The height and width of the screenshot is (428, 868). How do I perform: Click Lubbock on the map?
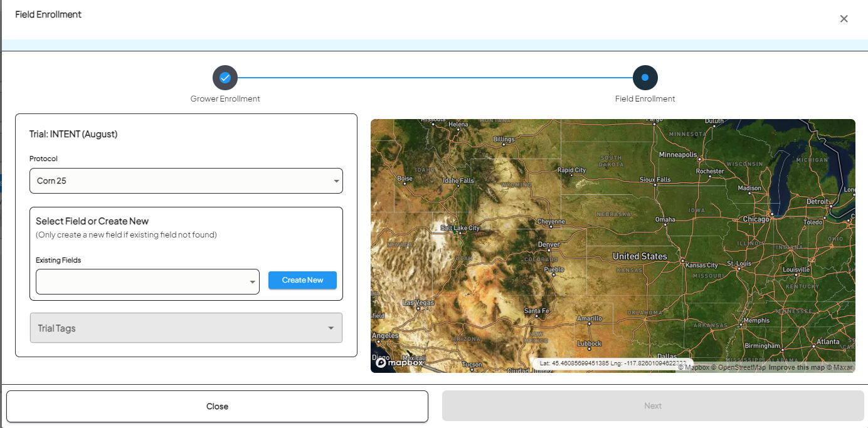590,343
